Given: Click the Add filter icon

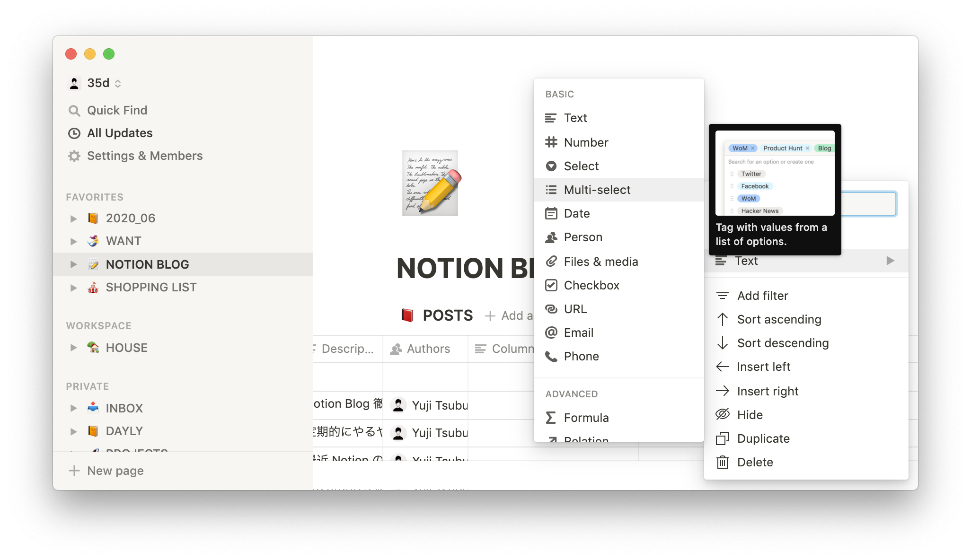Looking at the screenshot, I should tap(722, 296).
